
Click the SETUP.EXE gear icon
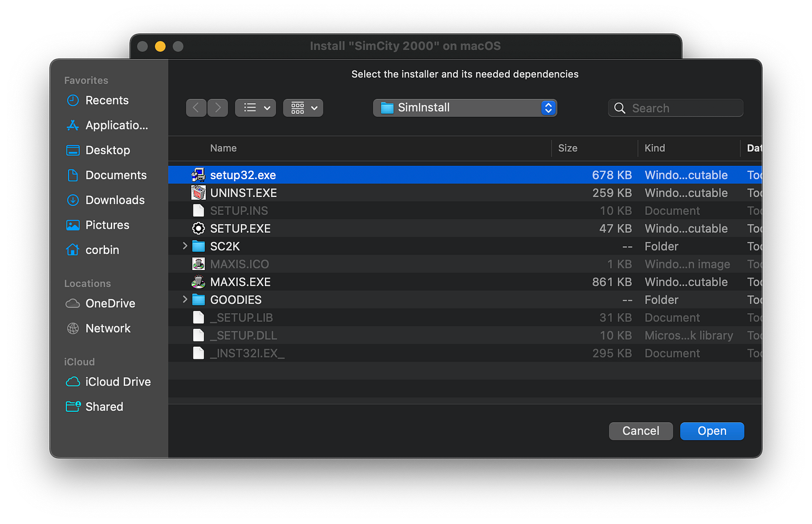tap(199, 228)
